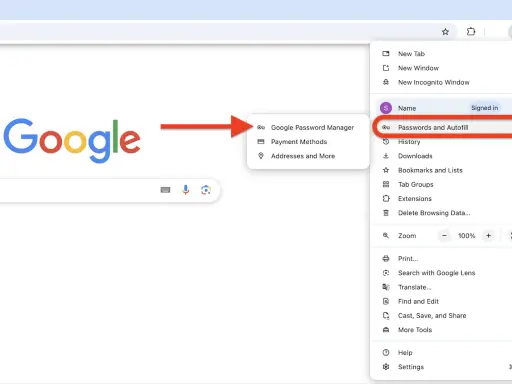Click the Delete Browsing Data trash icon

[386, 213]
